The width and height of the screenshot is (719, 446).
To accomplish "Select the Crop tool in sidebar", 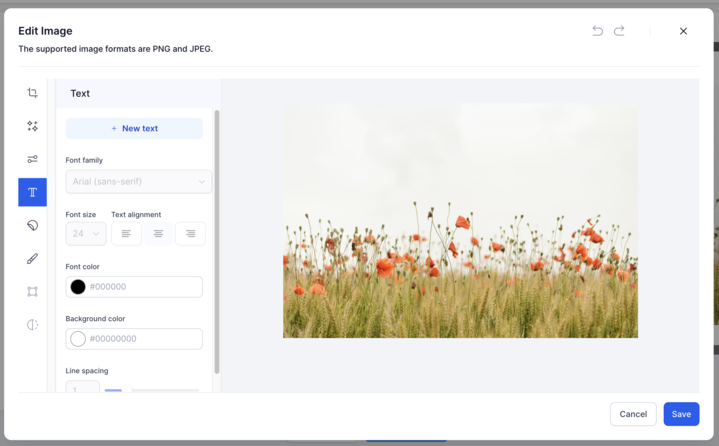I will coord(32,93).
